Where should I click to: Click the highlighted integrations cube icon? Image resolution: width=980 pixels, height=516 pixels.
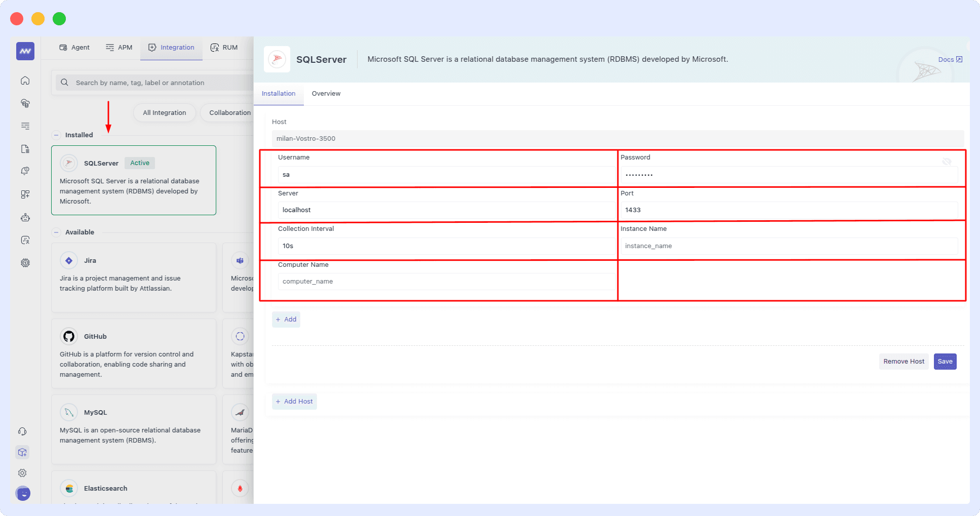coord(22,452)
